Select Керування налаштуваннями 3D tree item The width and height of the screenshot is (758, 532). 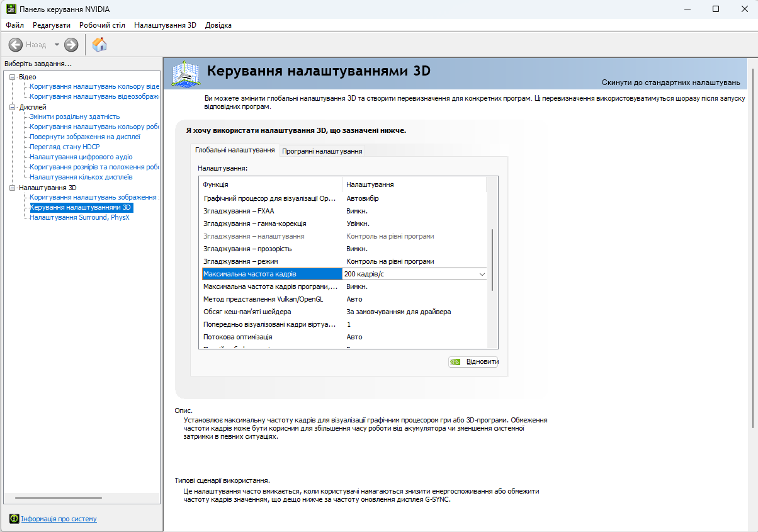[x=81, y=207]
